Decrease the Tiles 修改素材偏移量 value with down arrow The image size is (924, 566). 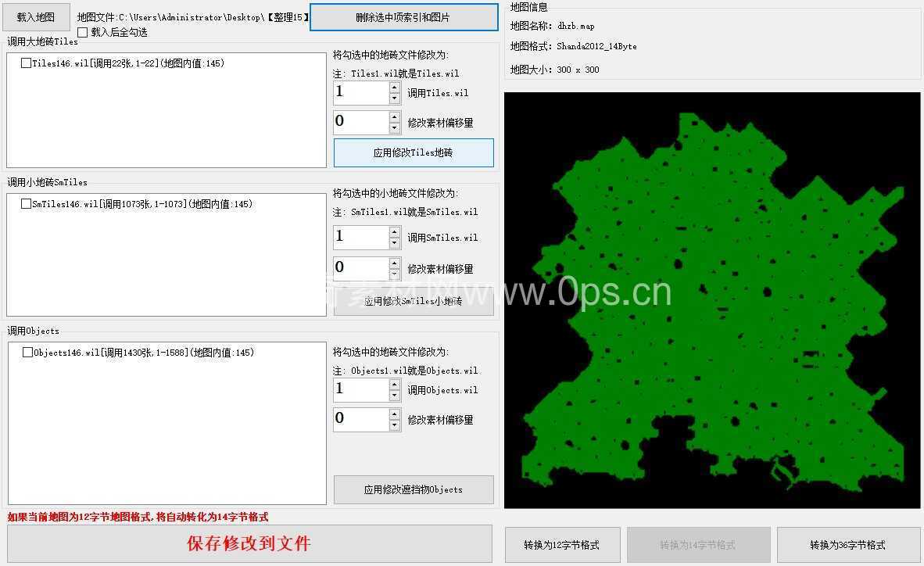pyautogui.click(x=395, y=128)
